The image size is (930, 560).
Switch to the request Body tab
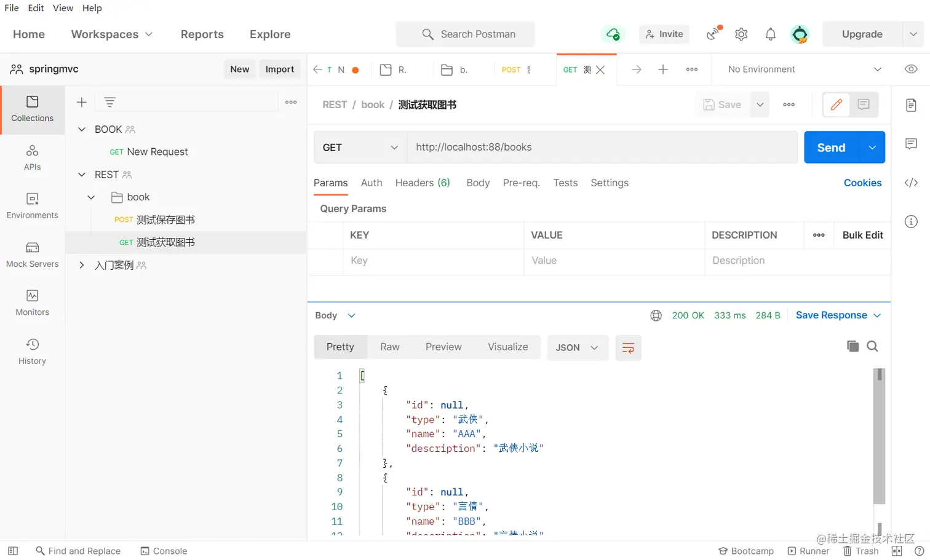click(x=478, y=183)
